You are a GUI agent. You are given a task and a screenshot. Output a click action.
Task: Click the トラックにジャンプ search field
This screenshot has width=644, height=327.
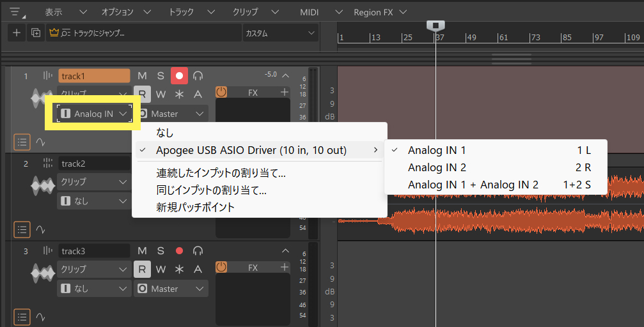144,33
